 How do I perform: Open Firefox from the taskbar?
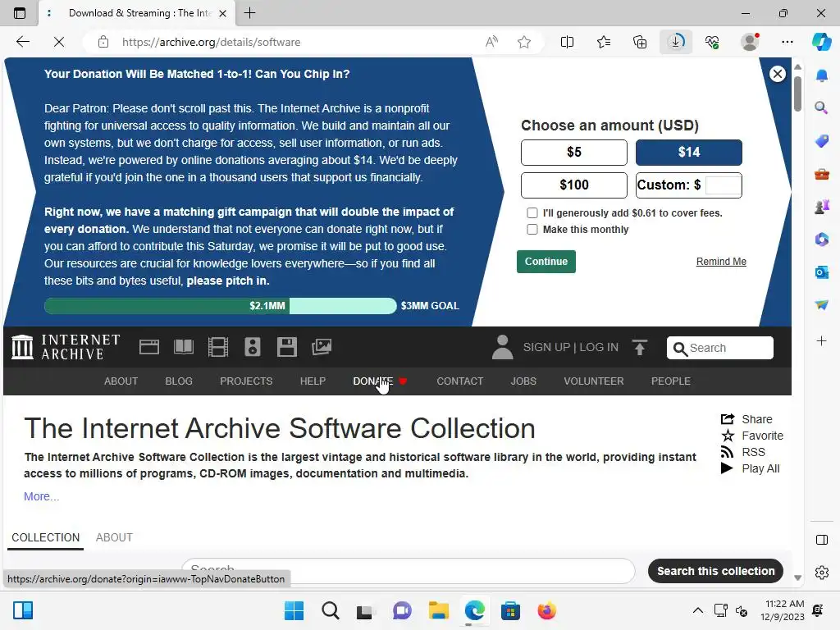[546, 610]
